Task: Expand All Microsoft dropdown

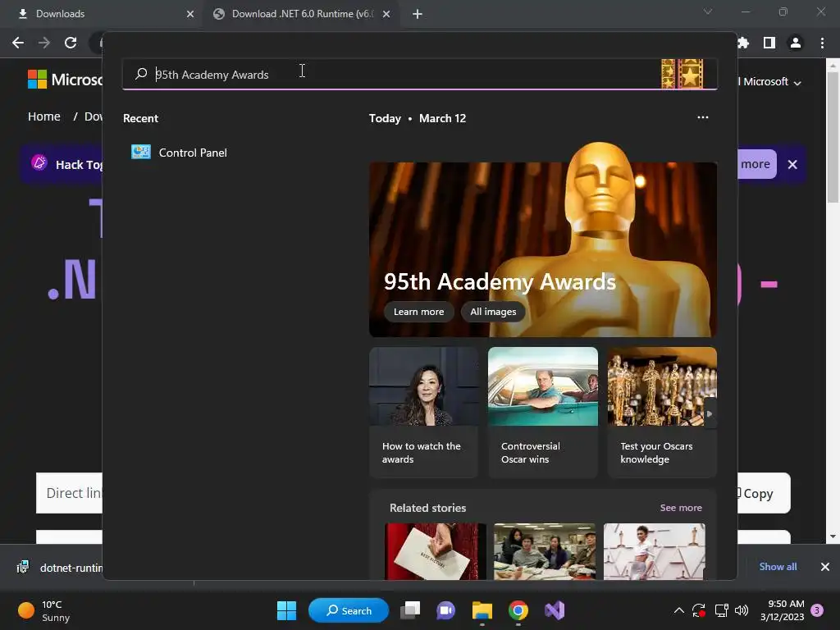Action: 770,82
